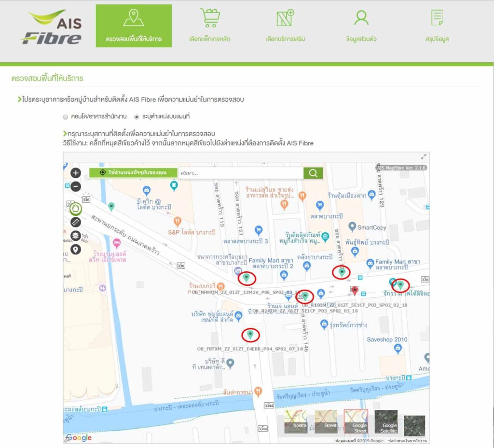Select the ruler measure tool
The height and width of the screenshot is (448, 494).
76,222
